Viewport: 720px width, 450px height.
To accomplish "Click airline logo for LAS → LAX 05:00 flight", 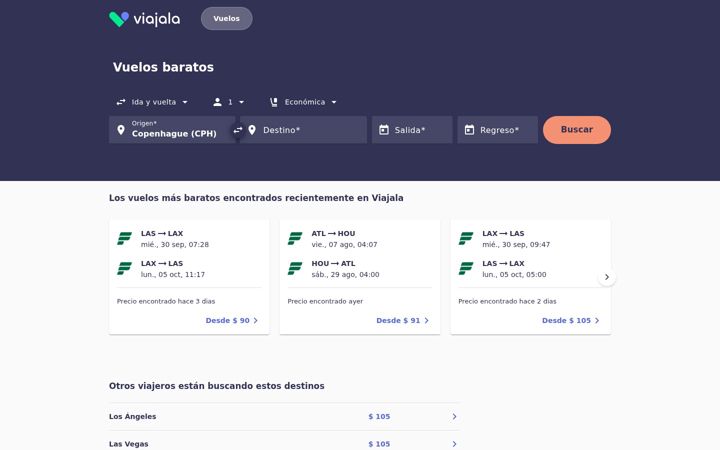I will 466,269.
